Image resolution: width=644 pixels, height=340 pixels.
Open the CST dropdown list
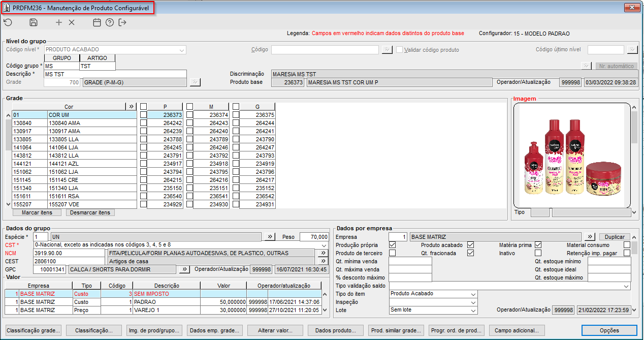325,245
